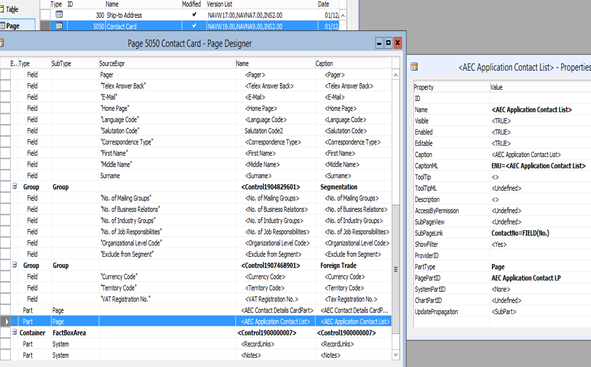This screenshot has width=591, height=367.
Task: Click the Notes name cell
Action: point(275,355)
